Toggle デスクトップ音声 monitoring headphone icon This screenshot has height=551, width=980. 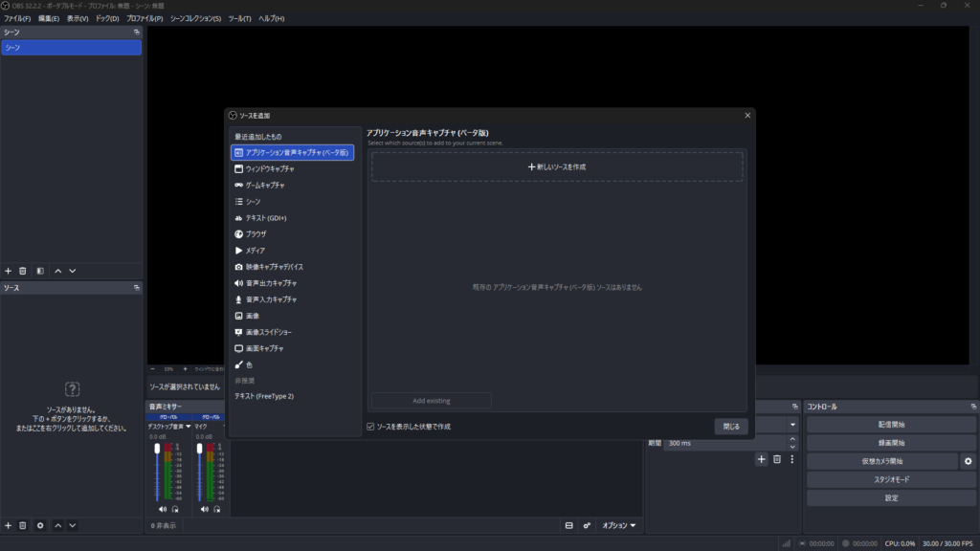tap(175, 510)
